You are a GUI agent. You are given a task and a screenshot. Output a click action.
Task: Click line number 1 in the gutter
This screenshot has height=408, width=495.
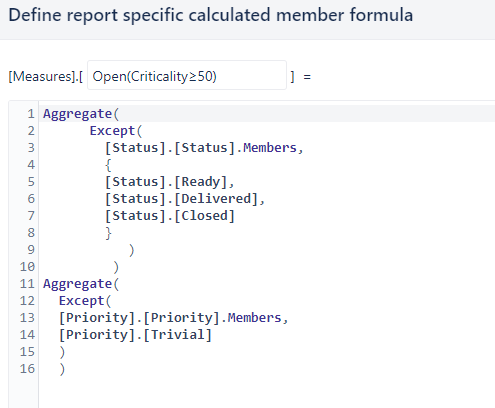(31, 114)
